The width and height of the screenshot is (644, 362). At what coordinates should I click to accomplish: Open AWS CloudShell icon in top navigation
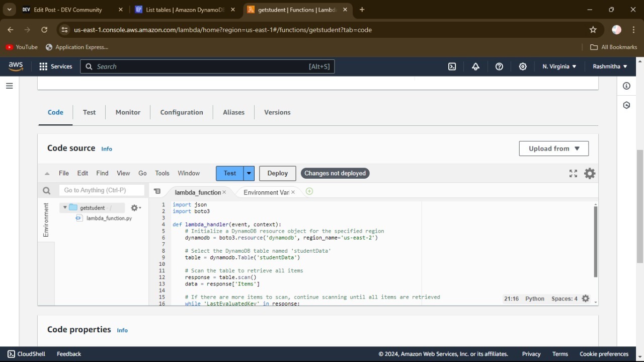452,66
